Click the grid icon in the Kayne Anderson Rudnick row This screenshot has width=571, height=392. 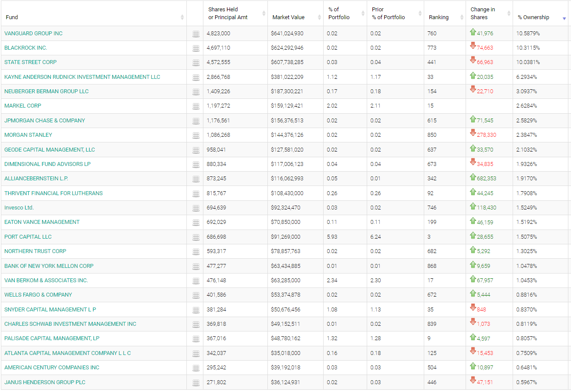(196, 78)
